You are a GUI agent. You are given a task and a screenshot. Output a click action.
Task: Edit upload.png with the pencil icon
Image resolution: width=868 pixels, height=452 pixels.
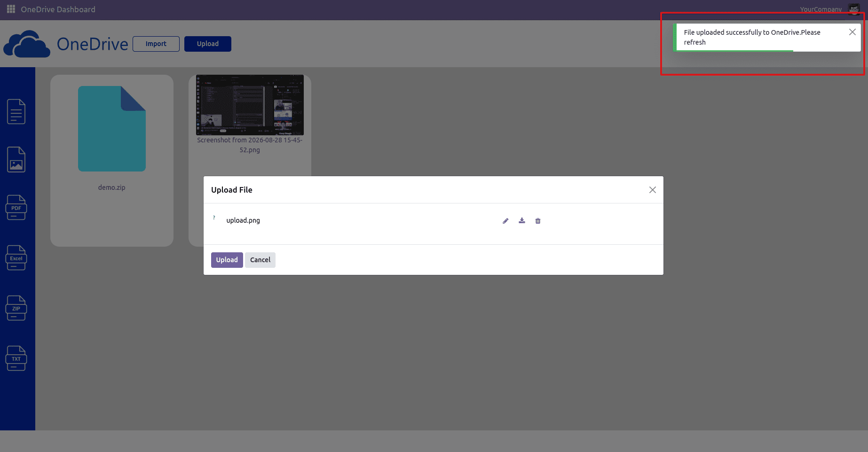[x=505, y=221]
